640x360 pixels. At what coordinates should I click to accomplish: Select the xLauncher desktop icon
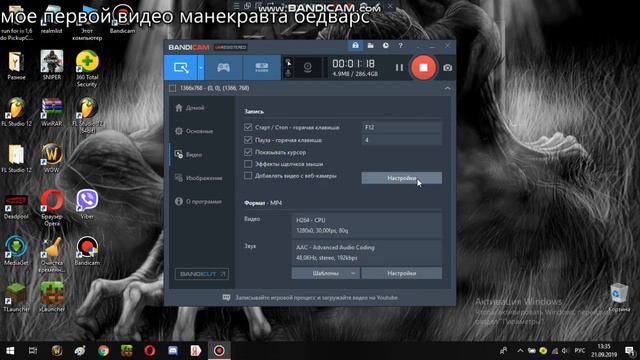click(52, 297)
